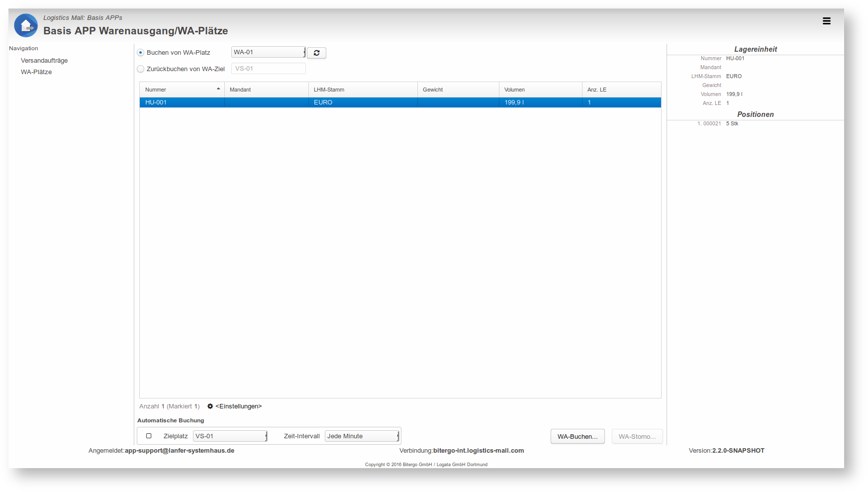
Task: Click the Nummer column sort arrow
Action: click(x=218, y=89)
